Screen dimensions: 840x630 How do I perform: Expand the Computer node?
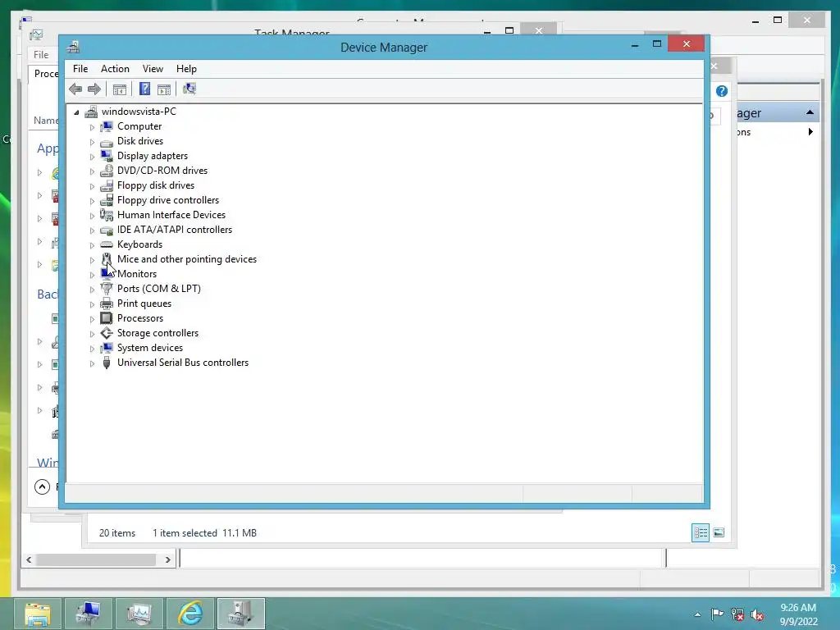pos(92,127)
